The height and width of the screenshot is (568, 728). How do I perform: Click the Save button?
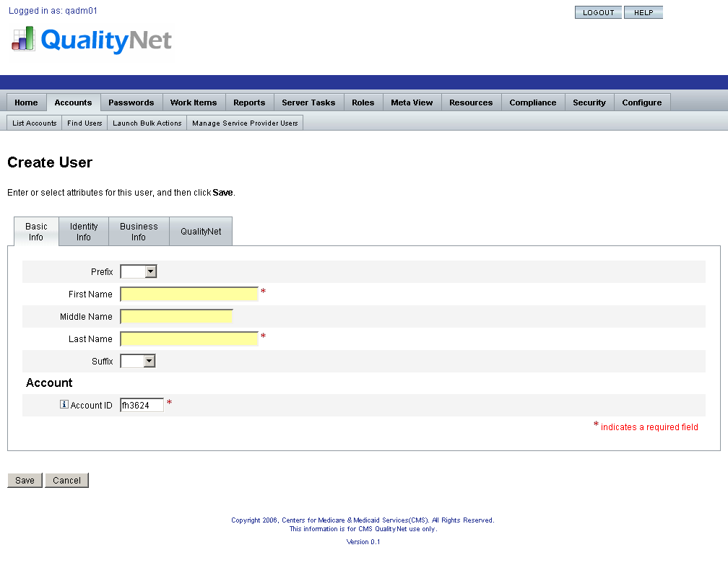tap(25, 480)
